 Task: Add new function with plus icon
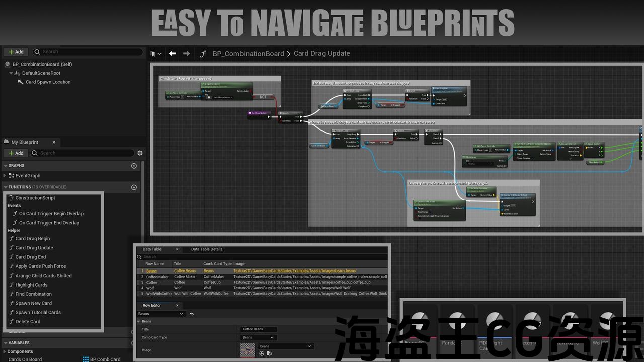(x=134, y=187)
